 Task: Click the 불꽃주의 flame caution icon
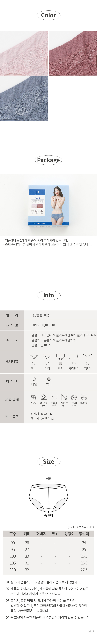[x=84, y=397]
